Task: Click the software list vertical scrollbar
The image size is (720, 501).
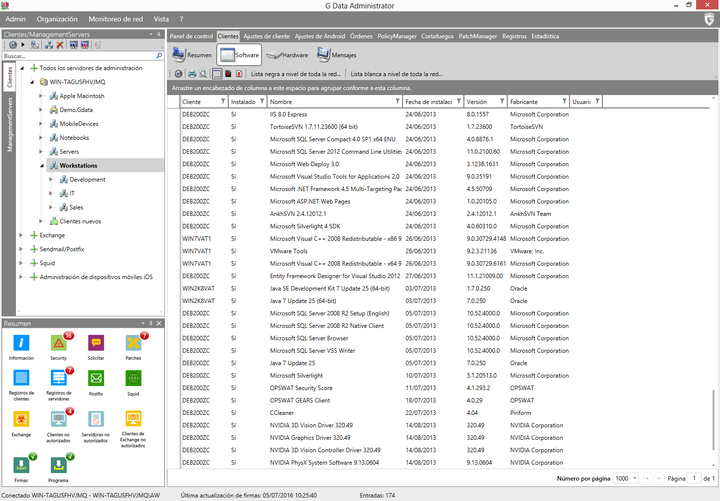Action: point(713,419)
